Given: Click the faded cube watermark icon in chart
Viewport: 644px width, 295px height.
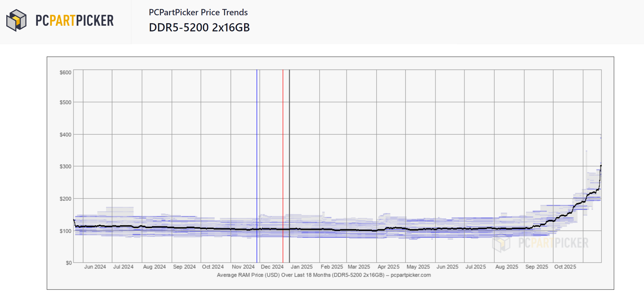Looking at the screenshot, I should [501, 243].
